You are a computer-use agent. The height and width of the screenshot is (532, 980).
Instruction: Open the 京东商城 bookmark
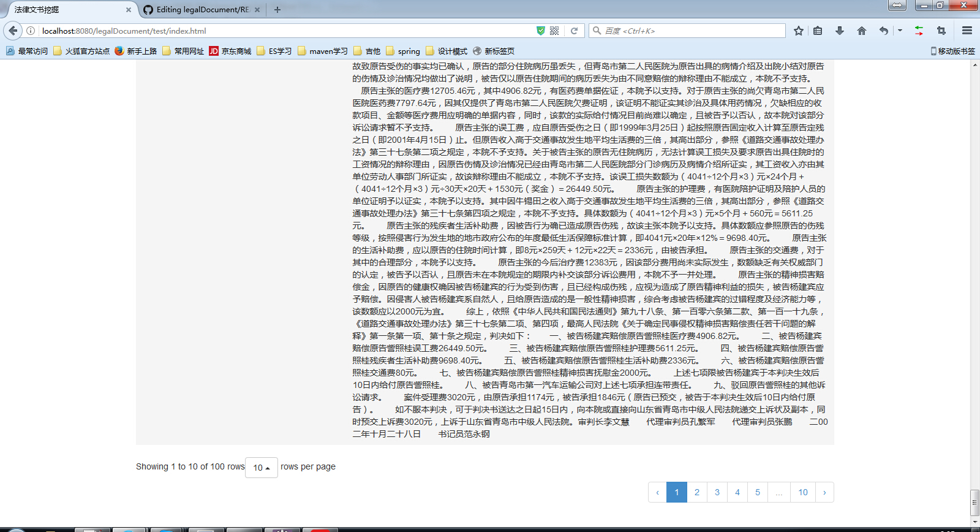point(230,51)
